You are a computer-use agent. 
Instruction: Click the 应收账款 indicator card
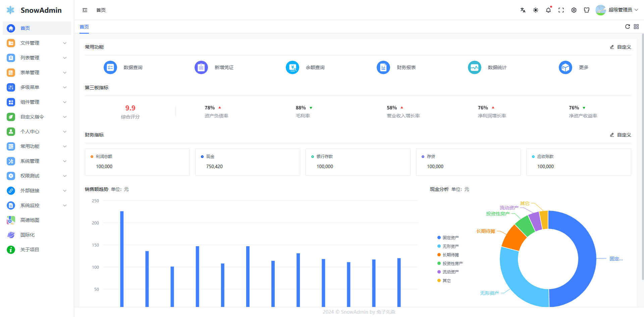[x=579, y=162]
